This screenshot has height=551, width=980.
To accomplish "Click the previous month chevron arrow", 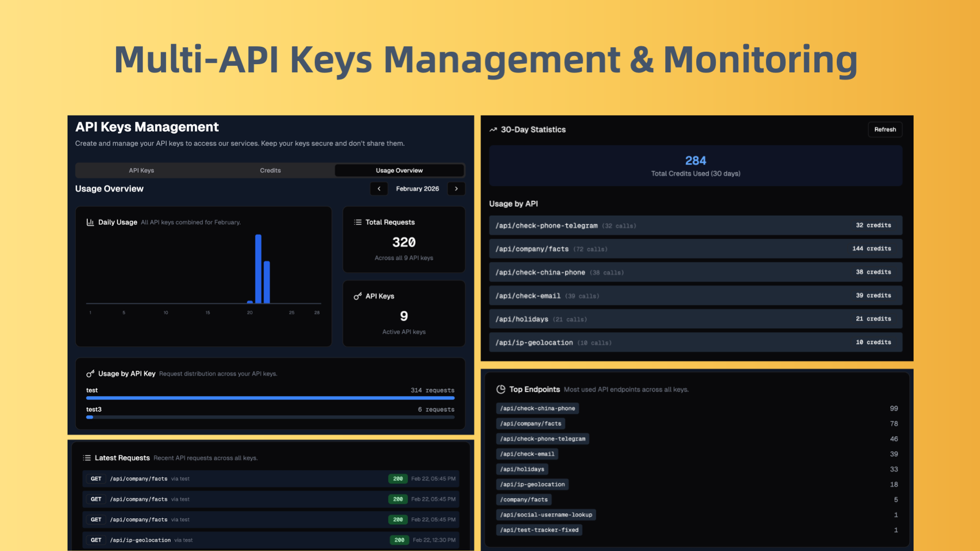I will coord(379,188).
